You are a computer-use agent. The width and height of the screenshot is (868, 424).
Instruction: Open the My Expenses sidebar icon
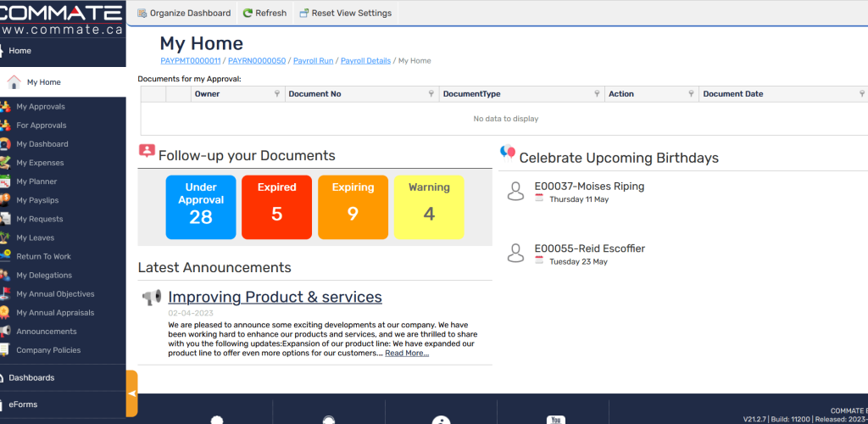click(6, 163)
